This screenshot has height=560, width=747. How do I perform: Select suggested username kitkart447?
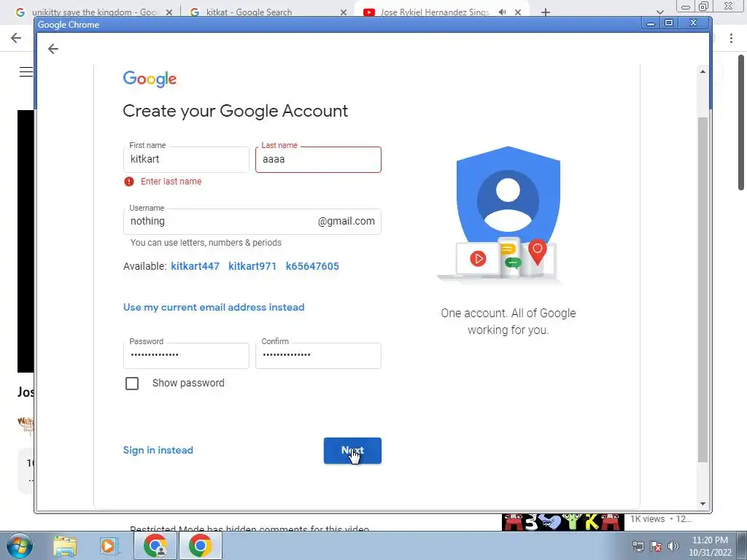pos(196,266)
